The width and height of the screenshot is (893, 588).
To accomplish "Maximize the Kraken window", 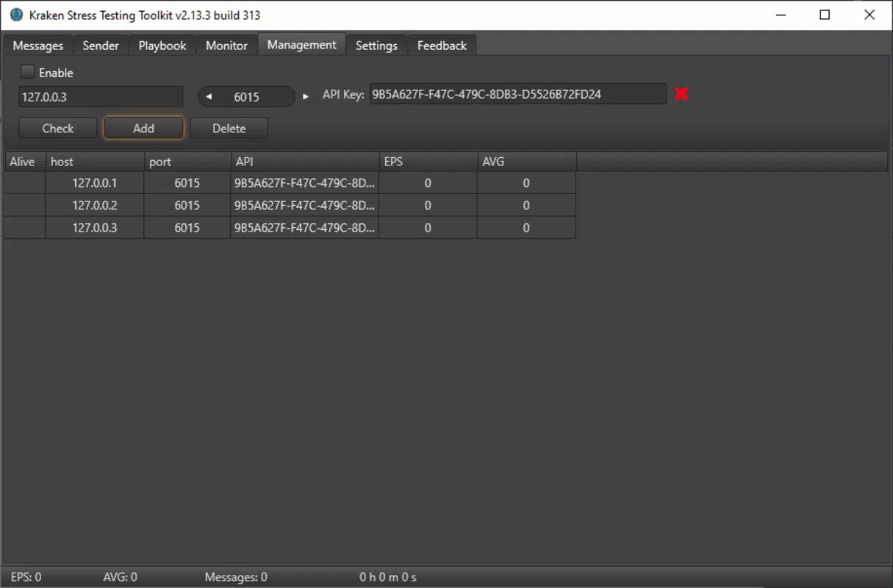I will click(825, 15).
